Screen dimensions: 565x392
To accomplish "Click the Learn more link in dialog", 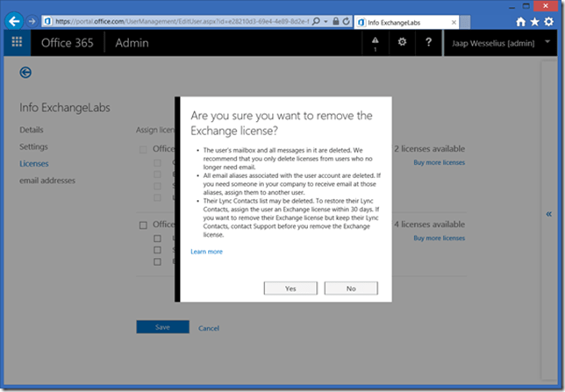I will [x=206, y=252].
